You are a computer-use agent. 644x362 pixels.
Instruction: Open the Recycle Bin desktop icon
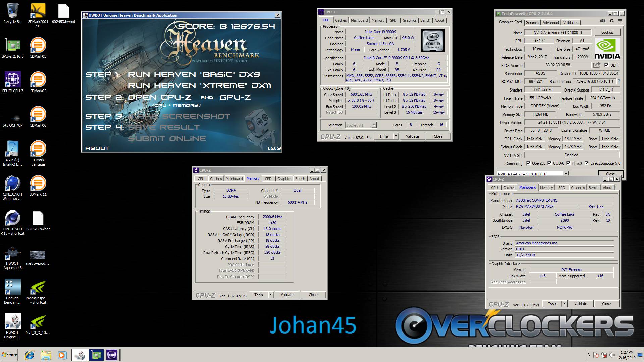click(12, 13)
